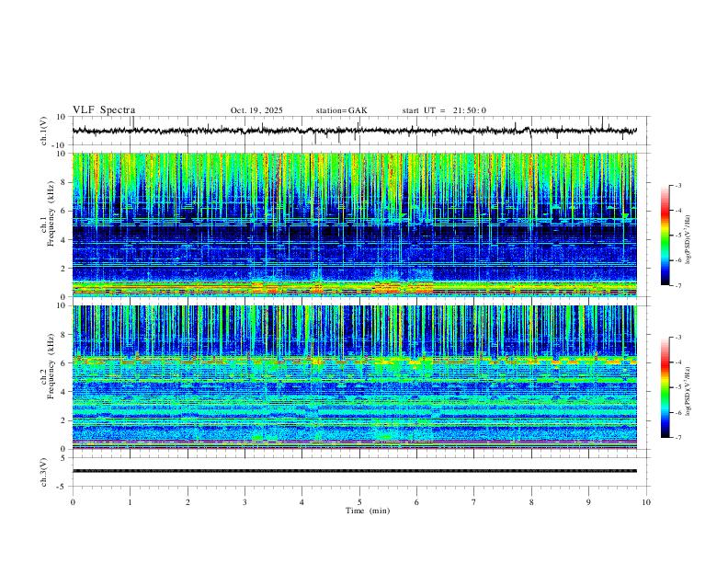728x563 pixels.
Task: Click time axis tick label '3'
Action: click(x=245, y=502)
